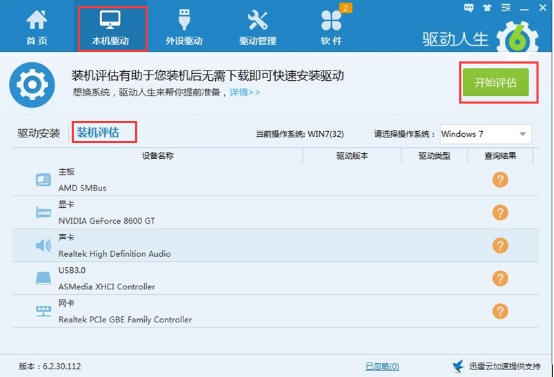Click the 驱动类型 column header
The image size is (554, 377).
point(434,156)
